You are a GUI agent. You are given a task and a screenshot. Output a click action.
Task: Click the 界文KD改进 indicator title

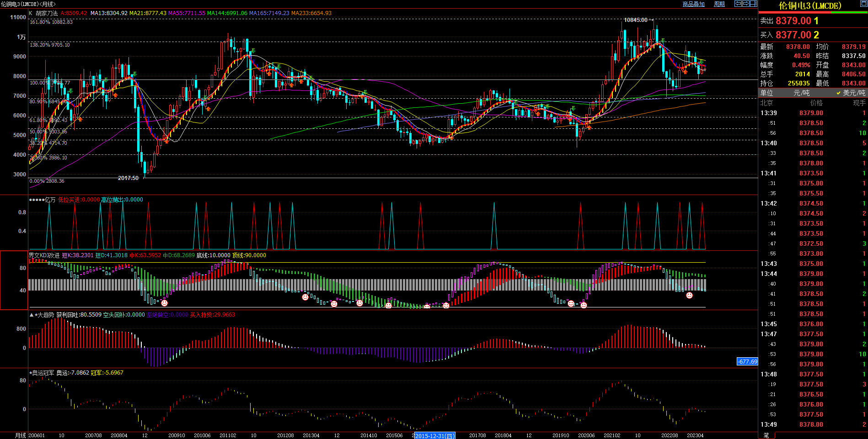click(44, 255)
